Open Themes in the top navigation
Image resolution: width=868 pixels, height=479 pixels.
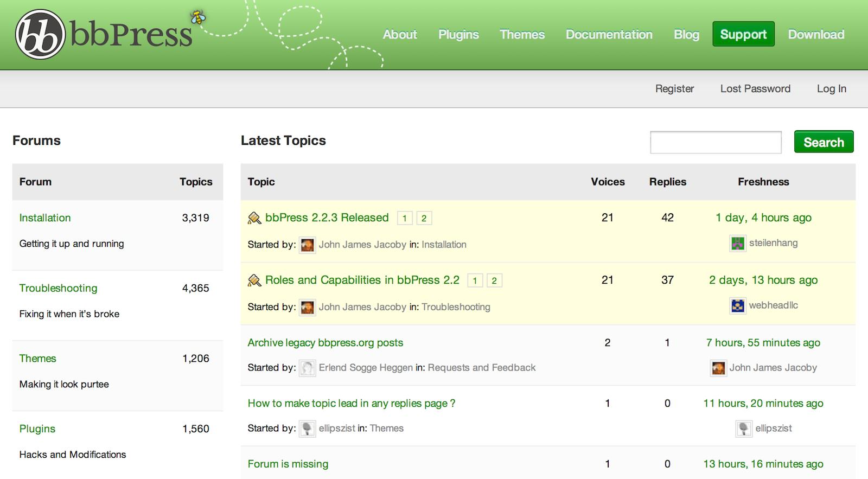click(x=522, y=34)
